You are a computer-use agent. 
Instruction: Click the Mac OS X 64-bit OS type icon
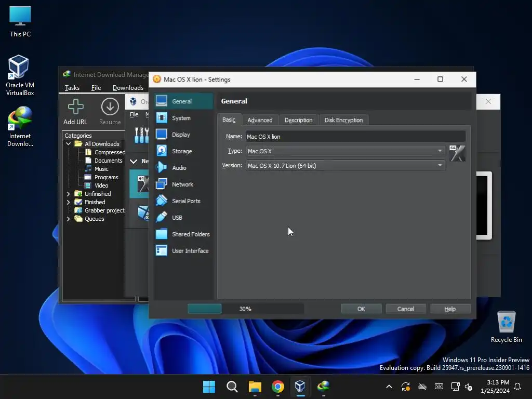click(x=457, y=153)
